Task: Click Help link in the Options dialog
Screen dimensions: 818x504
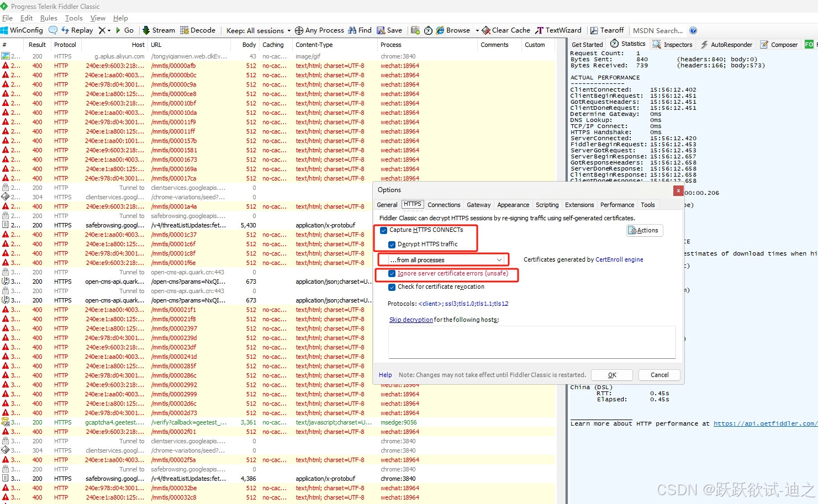Action: 385,375
